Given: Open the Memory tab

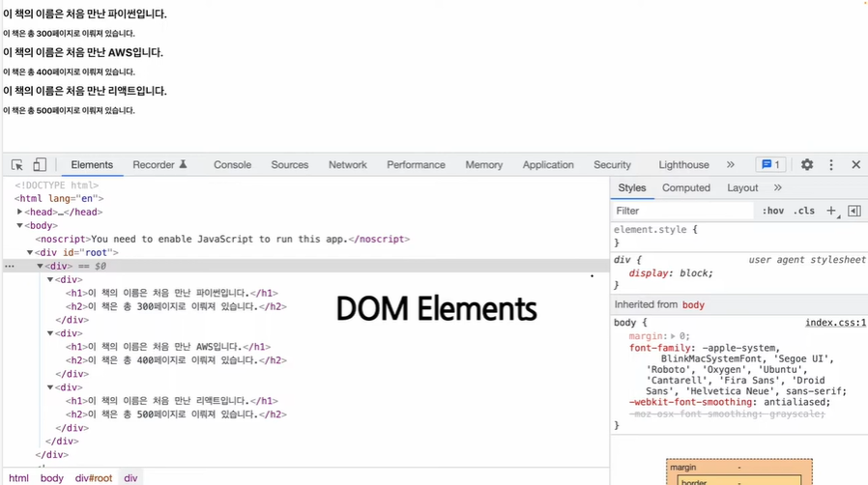Looking at the screenshot, I should click(x=484, y=165).
